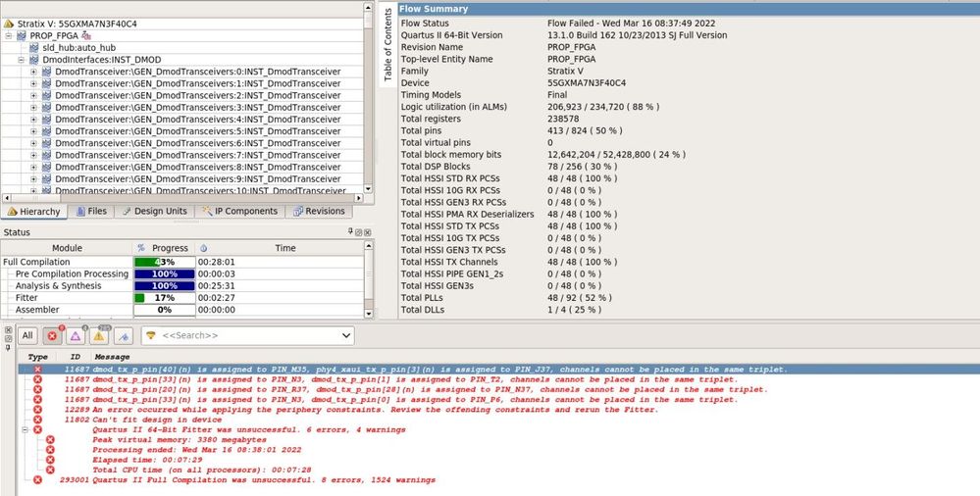The height and width of the screenshot is (496, 980).
Task: Click error icon of Full Compilation unsuccessful
Action: point(37,479)
